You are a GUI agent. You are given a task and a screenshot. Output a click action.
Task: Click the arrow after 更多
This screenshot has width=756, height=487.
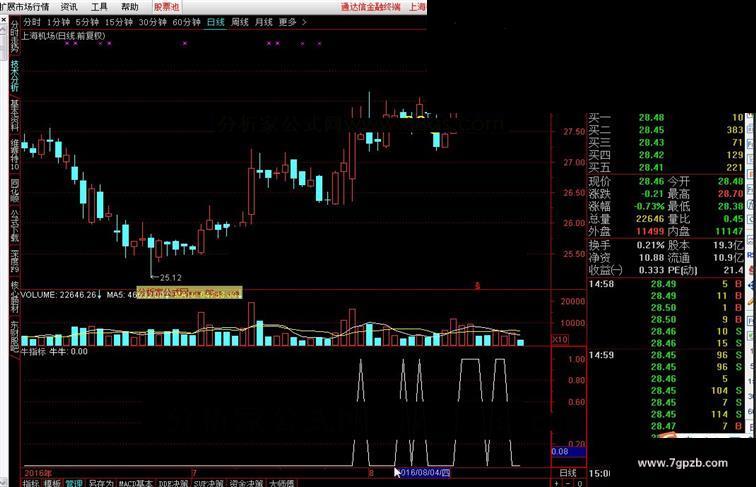(x=304, y=22)
